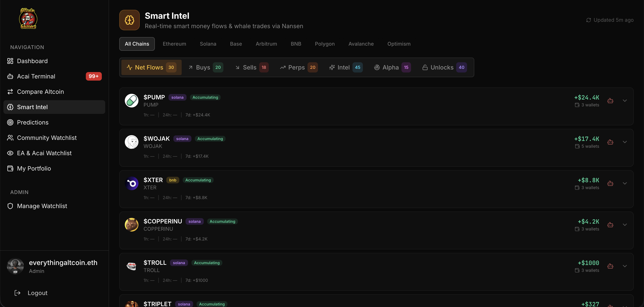
Task: Switch to the Ethereum chain tab
Action: click(x=174, y=44)
